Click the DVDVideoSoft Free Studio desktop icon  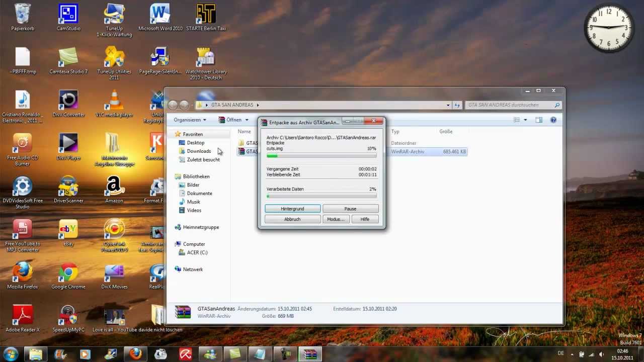click(23, 193)
